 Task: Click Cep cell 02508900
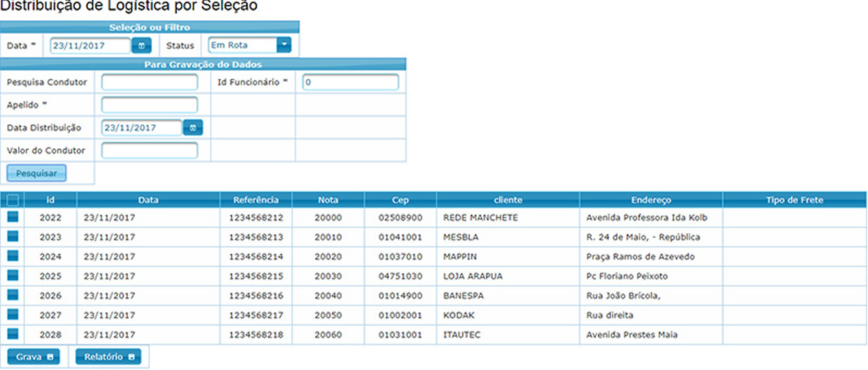401,218
